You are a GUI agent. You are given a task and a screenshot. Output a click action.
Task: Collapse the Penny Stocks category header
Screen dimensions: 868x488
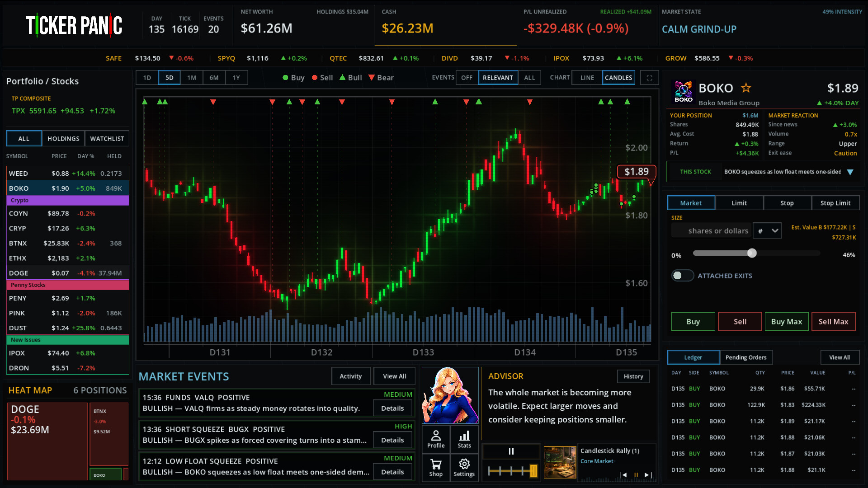point(68,285)
